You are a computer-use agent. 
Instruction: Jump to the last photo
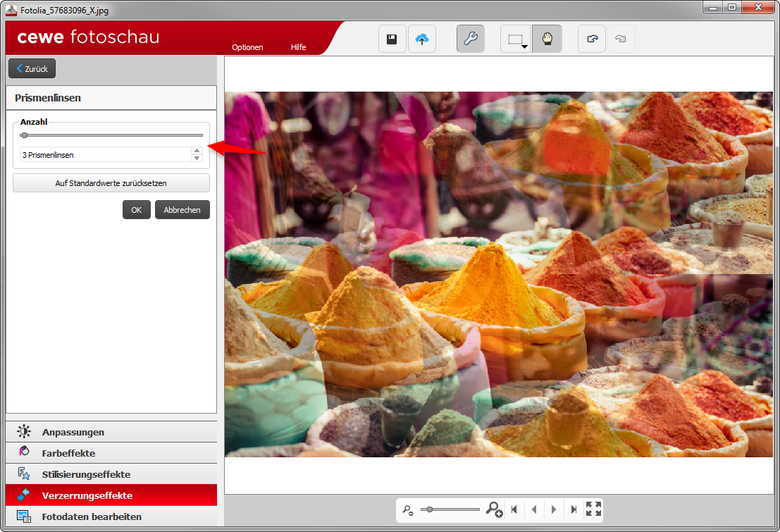coord(574,509)
